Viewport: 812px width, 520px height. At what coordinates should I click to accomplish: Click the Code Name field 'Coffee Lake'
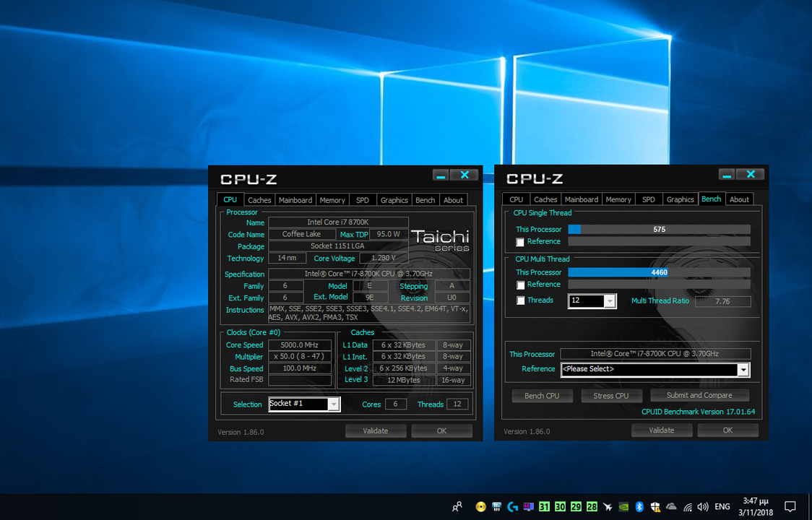(301, 234)
